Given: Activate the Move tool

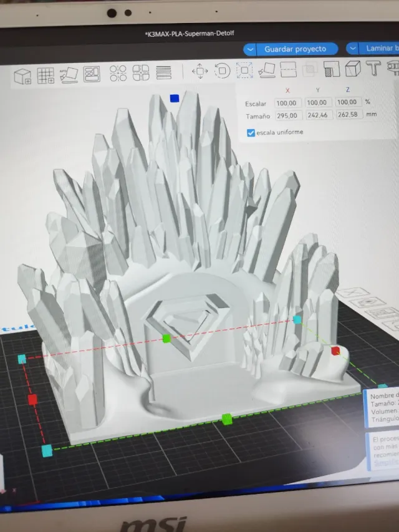Looking at the screenshot, I should pos(200,70).
